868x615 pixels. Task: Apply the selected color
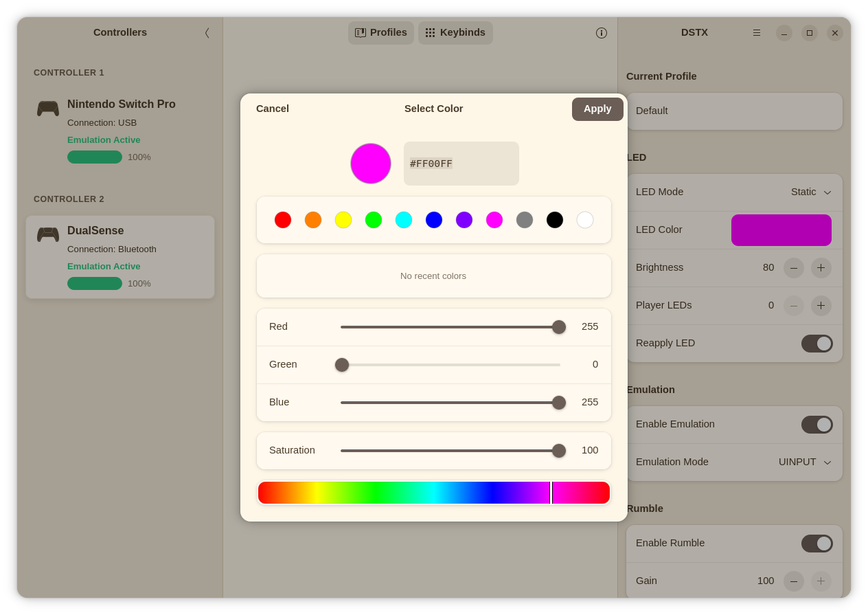point(597,109)
